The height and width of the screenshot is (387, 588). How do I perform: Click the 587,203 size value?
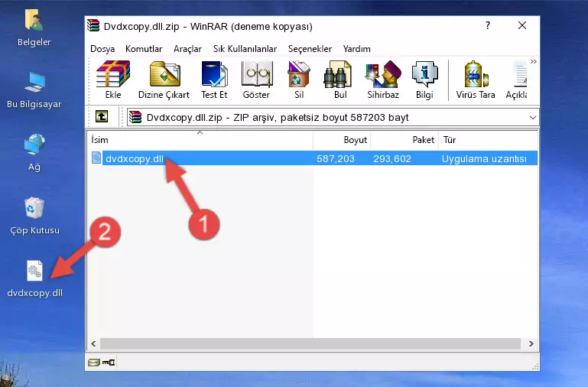pos(335,158)
